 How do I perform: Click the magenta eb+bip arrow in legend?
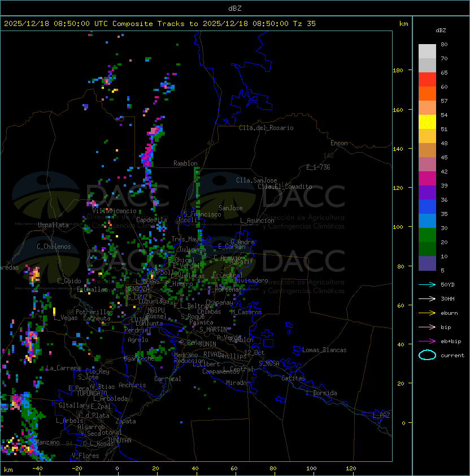(427, 341)
